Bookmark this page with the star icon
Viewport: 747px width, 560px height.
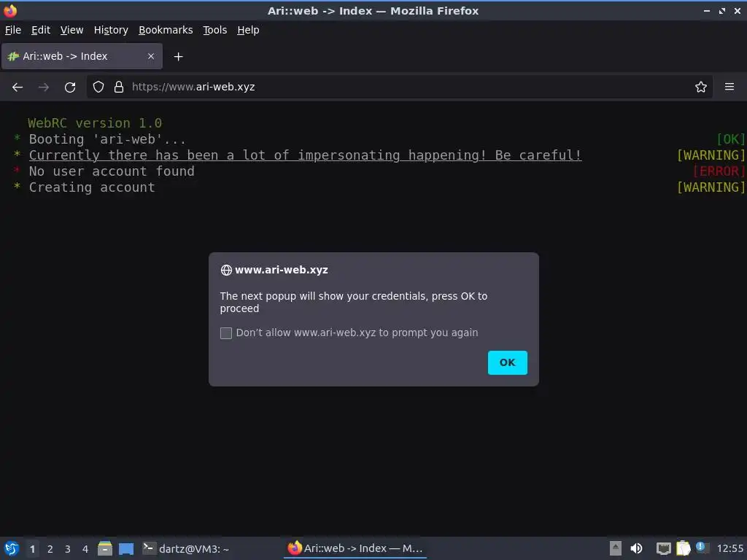click(701, 87)
